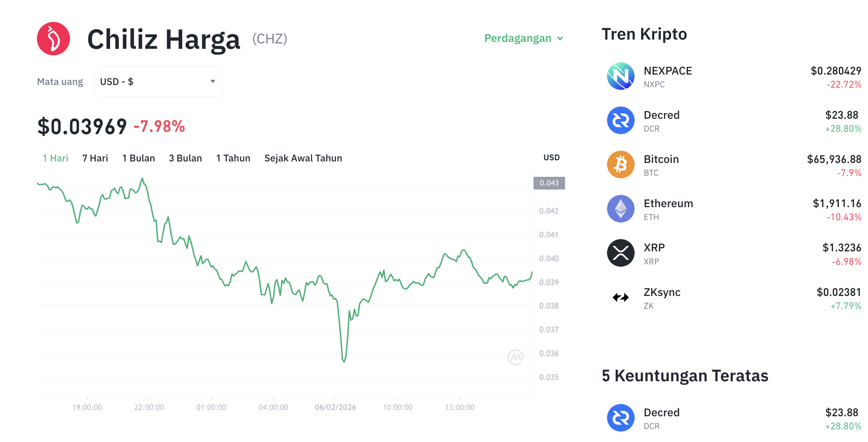Click the Decred icon under 5 Keuntungan Teratas
The image size is (868, 442).
point(620,418)
